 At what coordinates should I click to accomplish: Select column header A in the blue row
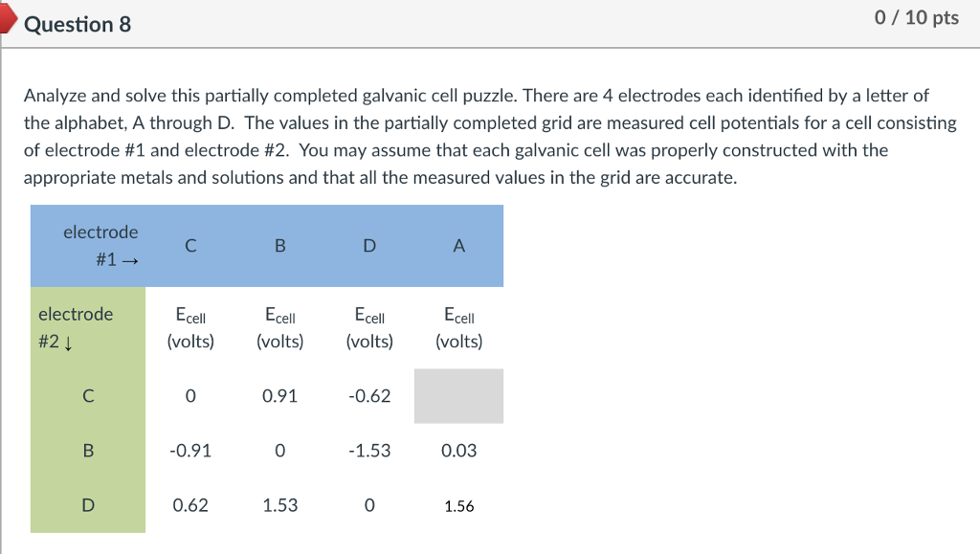(458, 246)
